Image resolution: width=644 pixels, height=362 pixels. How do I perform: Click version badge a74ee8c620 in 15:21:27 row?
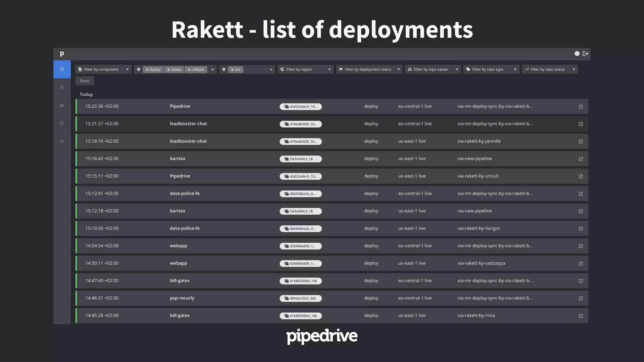click(x=301, y=124)
